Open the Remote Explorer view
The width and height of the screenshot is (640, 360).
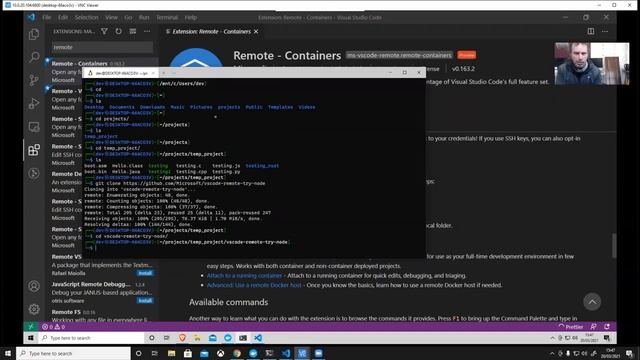pyautogui.click(x=34, y=127)
